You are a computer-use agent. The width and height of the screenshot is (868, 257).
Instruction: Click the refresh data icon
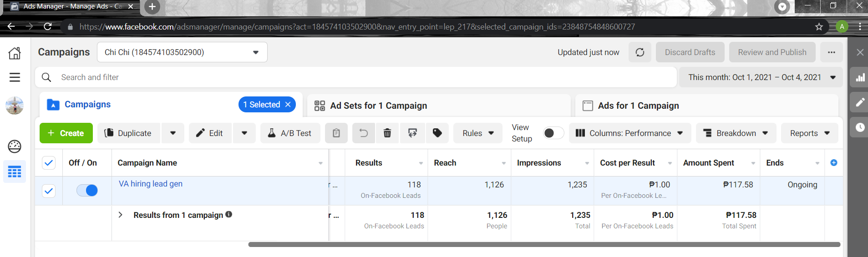(x=640, y=52)
